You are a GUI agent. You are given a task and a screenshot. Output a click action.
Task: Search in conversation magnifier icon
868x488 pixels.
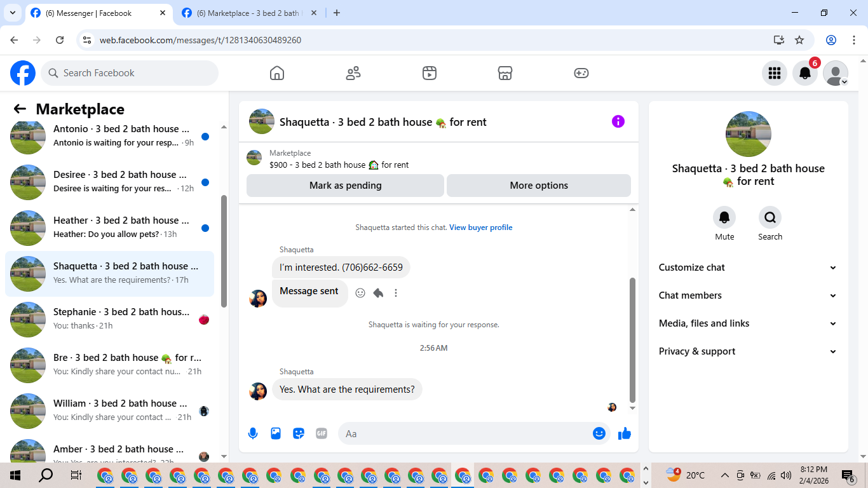click(x=770, y=217)
